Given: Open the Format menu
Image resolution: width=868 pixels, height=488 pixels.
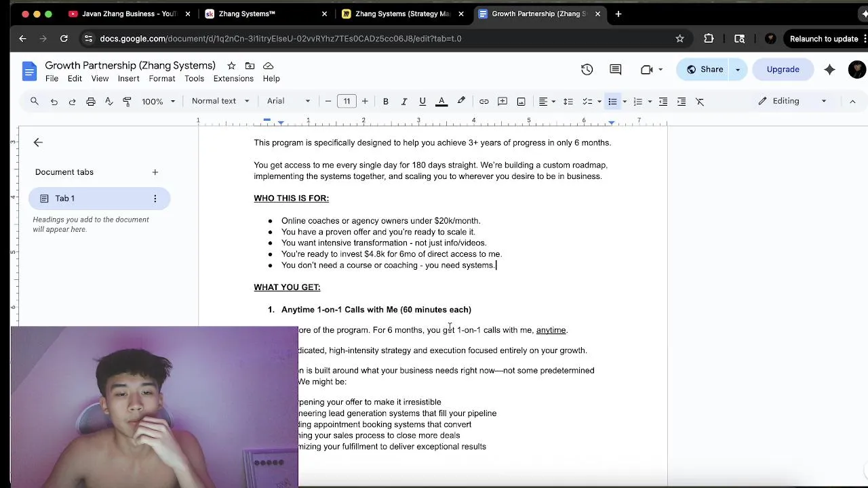Looking at the screenshot, I should click(162, 79).
